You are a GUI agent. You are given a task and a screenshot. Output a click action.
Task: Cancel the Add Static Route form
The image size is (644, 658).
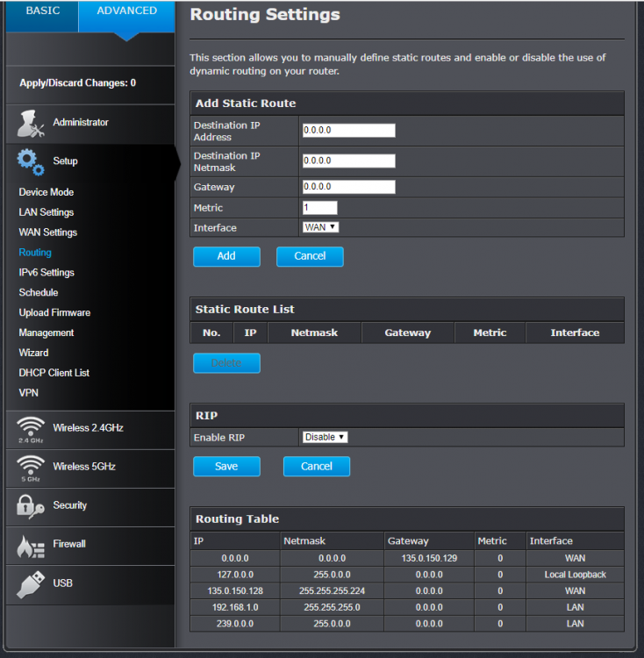pos(310,256)
